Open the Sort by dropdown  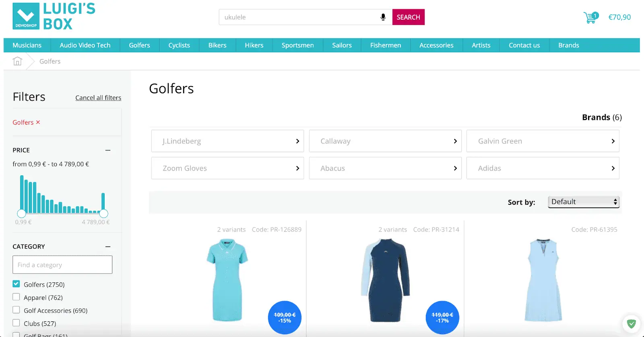(x=584, y=202)
